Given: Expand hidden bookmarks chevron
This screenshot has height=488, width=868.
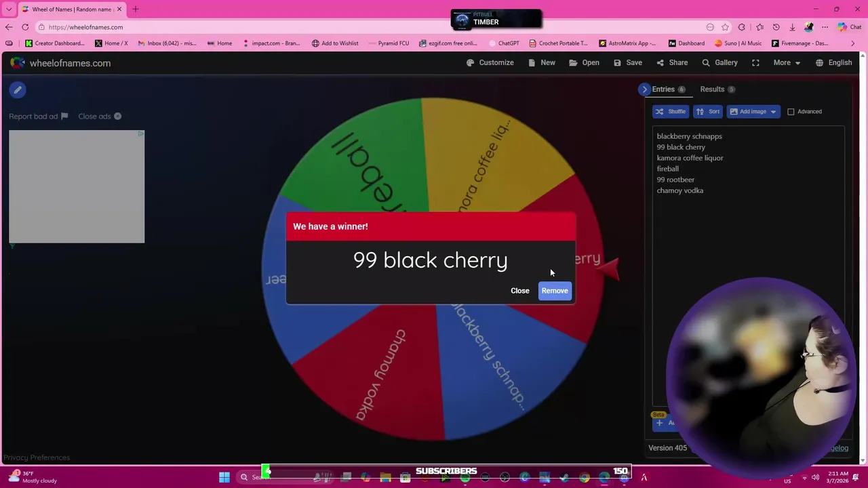Looking at the screenshot, I should click(853, 43).
